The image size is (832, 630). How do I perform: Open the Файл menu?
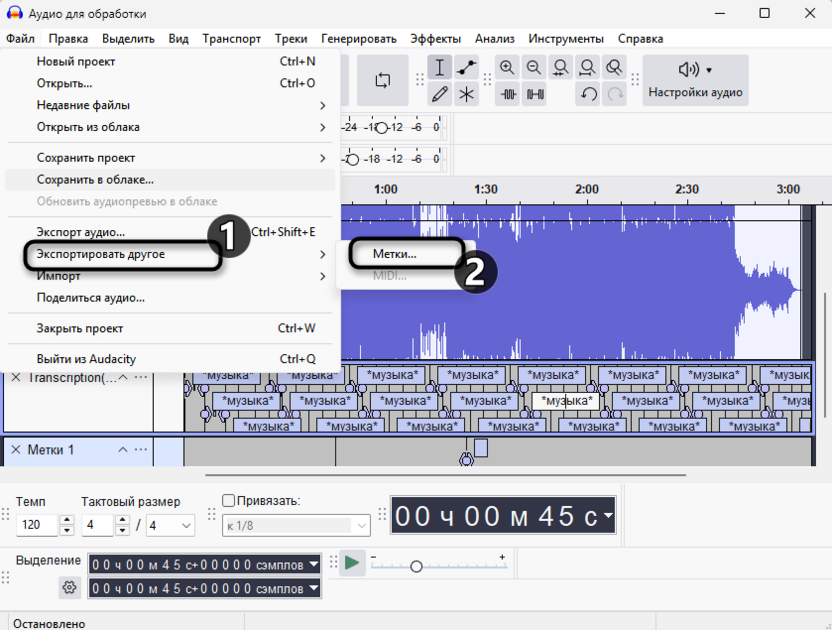[x=21, y=39]
